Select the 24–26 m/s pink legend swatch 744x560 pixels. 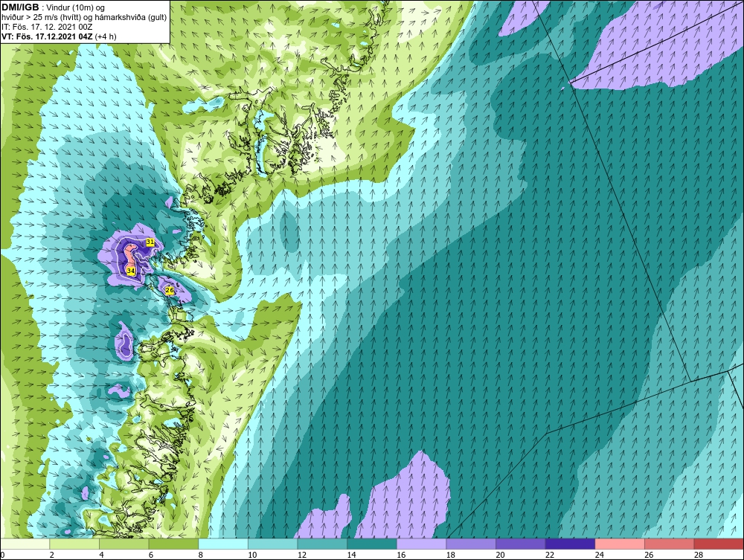(620, 544)
